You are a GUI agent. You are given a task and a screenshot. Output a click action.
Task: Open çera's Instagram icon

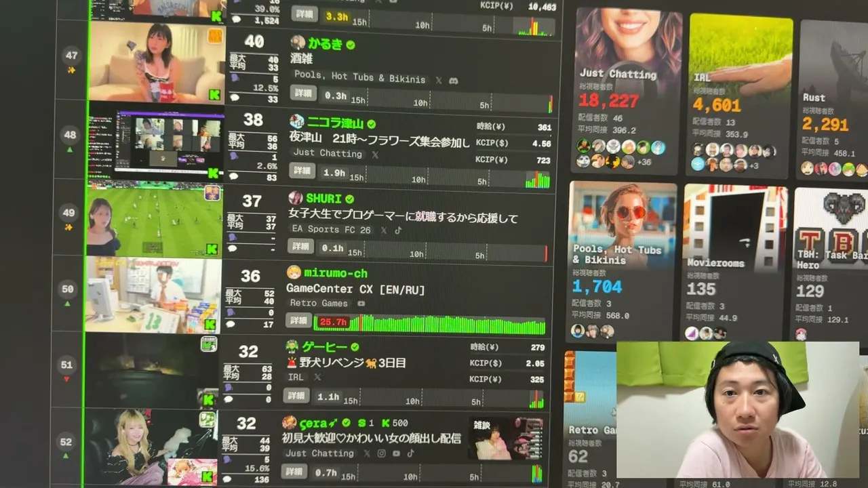coord(382,453)
